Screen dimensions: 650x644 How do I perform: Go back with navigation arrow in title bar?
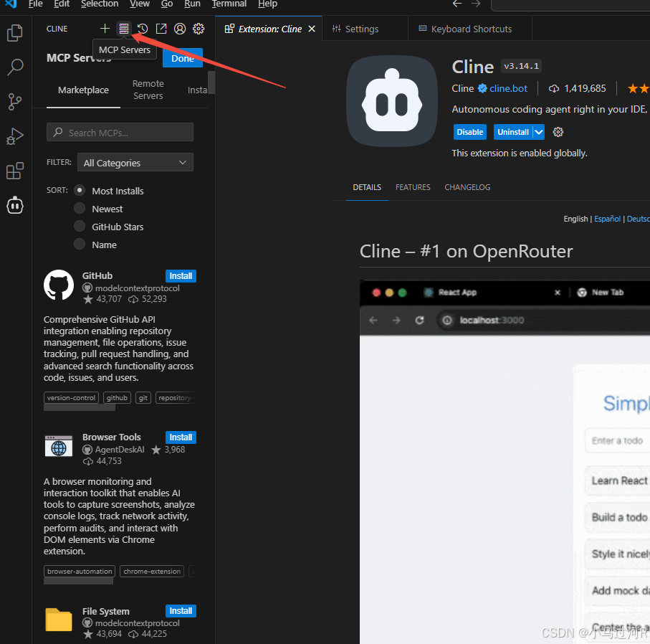click(457, 4)
